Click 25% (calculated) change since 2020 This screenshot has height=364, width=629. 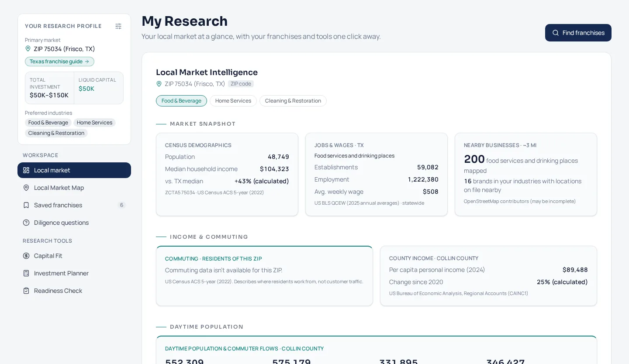pyautogui.click(x=562, y=282)
